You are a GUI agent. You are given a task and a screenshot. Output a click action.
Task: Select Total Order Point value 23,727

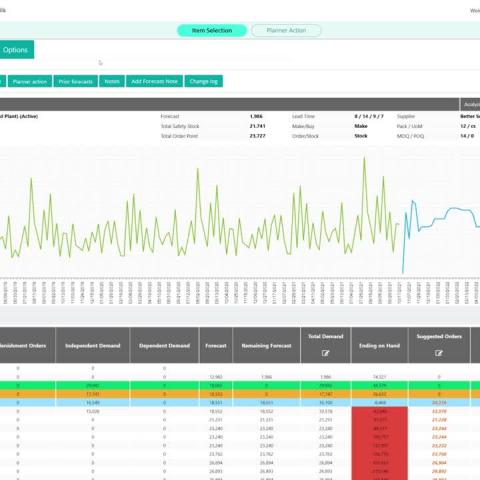pyautogui.click(x=257, y=136)
